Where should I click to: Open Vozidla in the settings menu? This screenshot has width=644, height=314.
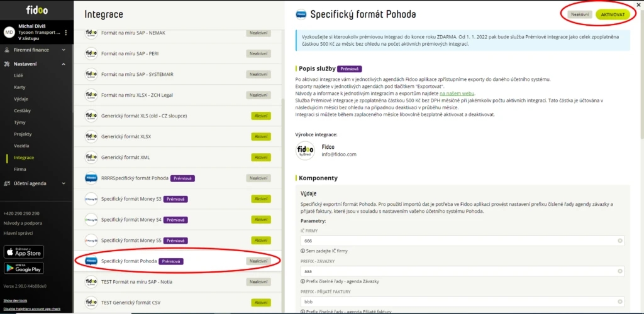[21, 146]
